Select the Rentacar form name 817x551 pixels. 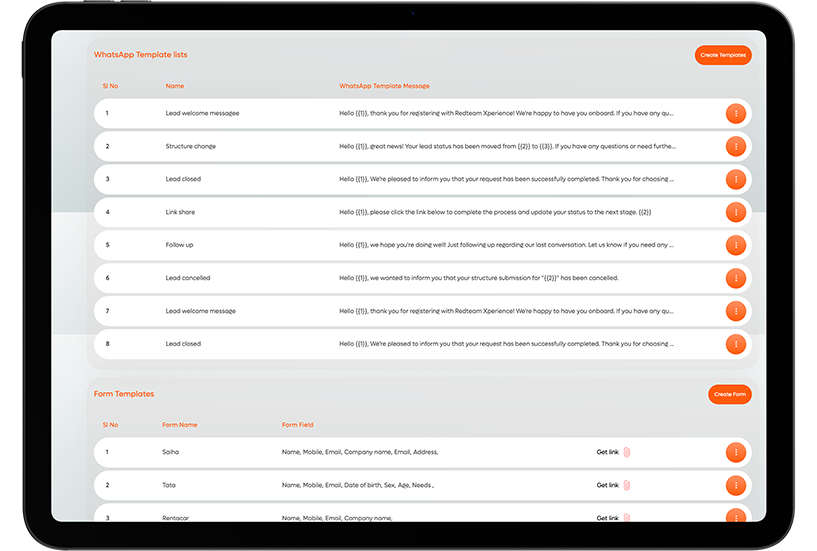176,518
